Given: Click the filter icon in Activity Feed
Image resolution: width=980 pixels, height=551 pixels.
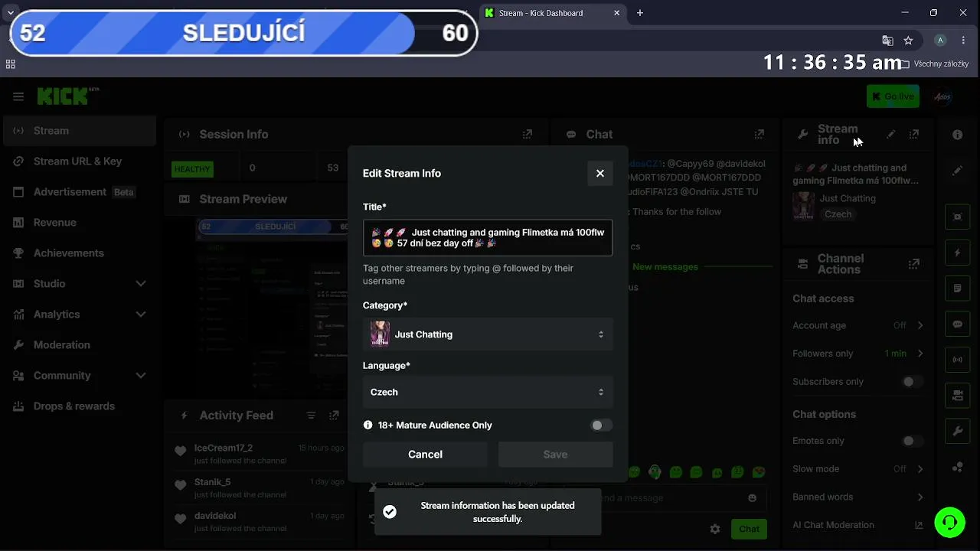Looking at the screenshot, I should point(311,416).
